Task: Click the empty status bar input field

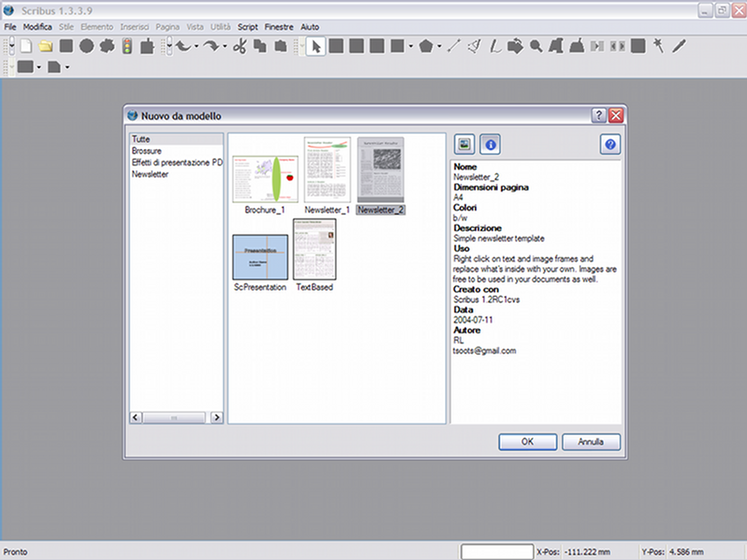Action: (497, 552)
